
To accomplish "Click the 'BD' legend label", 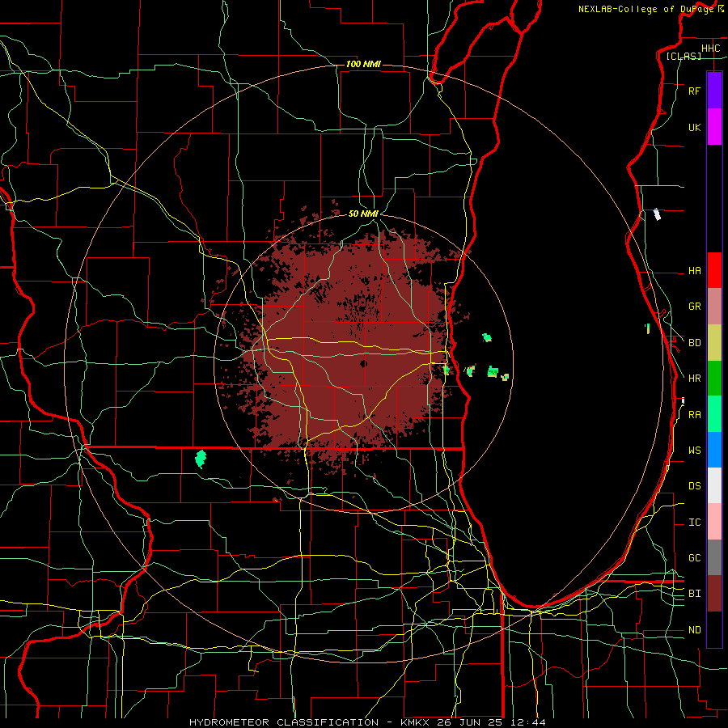I will (694, 343).
